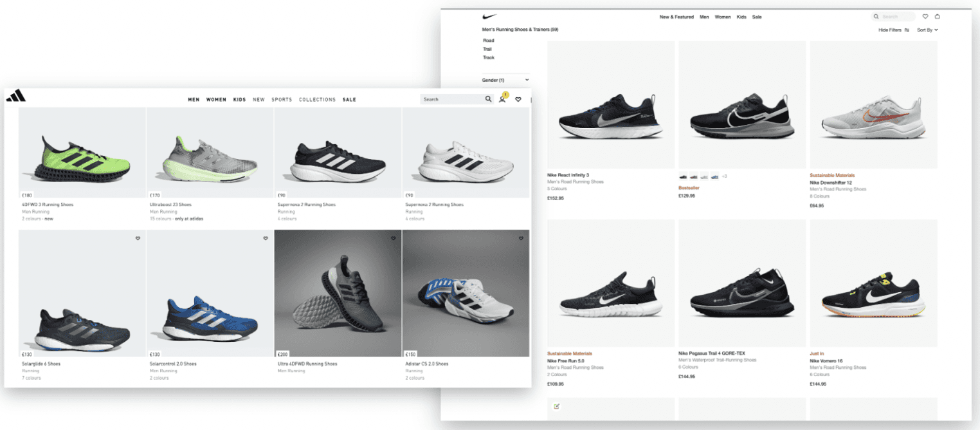The image size is (980, 430).
Task: Click Men's Running Shoes & Trainers (59) heading
Action: coord(520,30)
